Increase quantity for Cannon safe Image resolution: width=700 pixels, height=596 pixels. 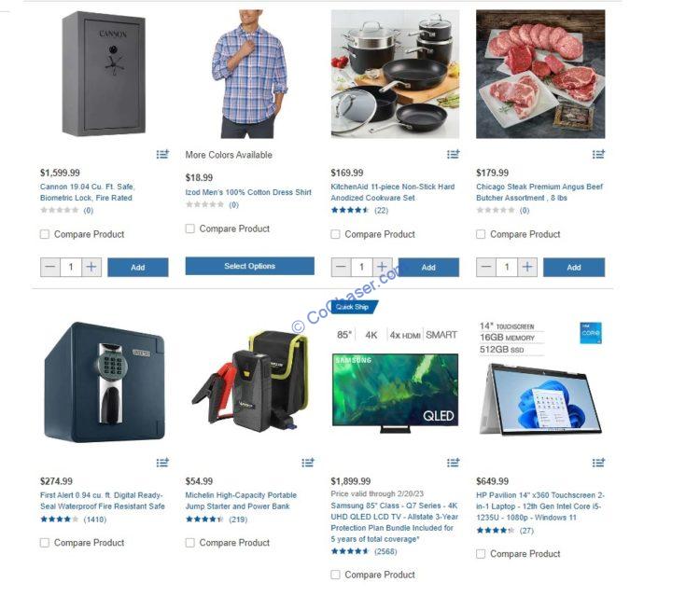coord(91,267)
